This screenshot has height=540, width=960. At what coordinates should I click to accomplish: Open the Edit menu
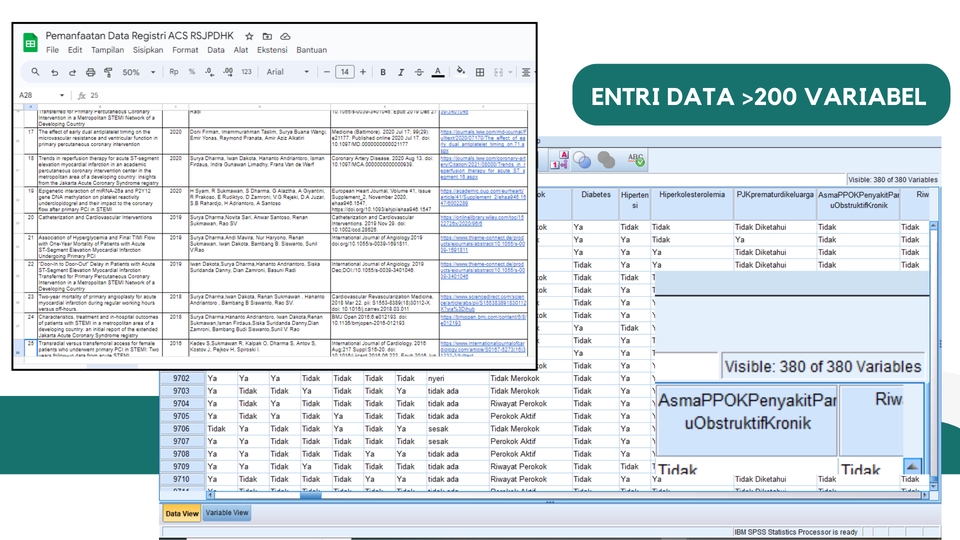[75, 50]
